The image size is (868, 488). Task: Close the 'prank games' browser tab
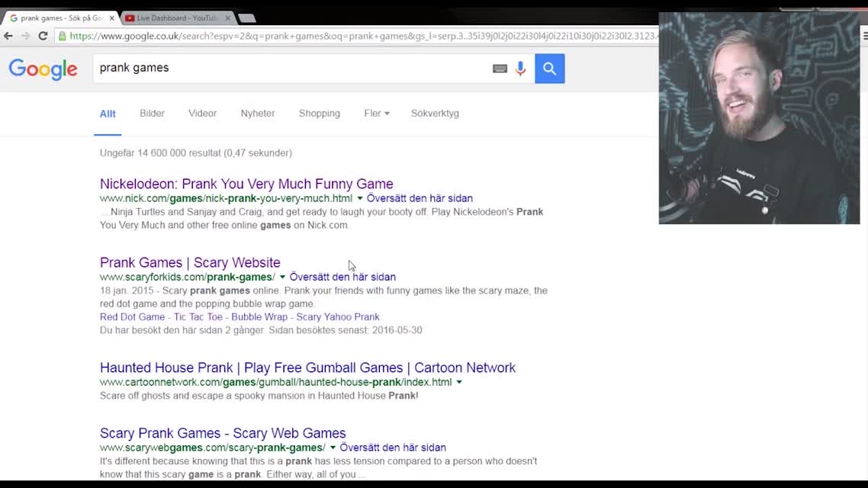pos(112,18)
